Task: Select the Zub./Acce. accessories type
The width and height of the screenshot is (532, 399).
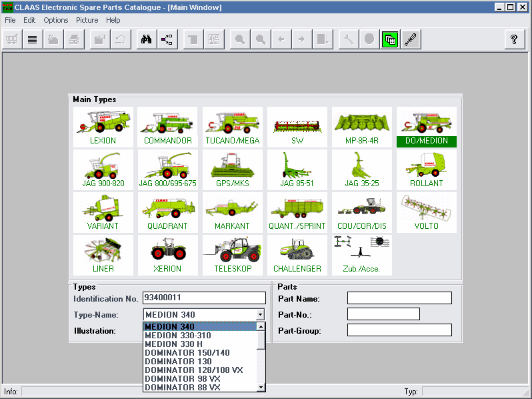Action: 362,256
